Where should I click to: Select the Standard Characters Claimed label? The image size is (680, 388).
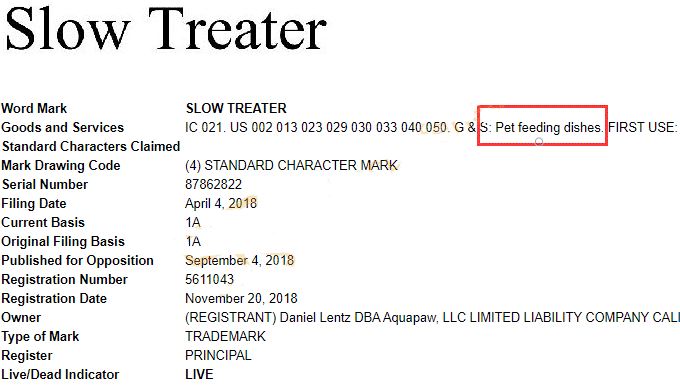(91, 146)
